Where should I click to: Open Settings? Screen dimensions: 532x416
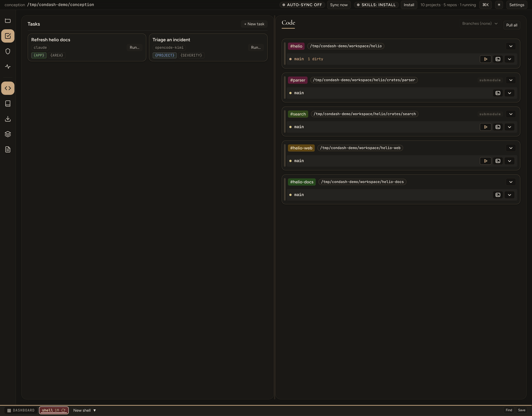pyautogui.click(x=517, y=5)
